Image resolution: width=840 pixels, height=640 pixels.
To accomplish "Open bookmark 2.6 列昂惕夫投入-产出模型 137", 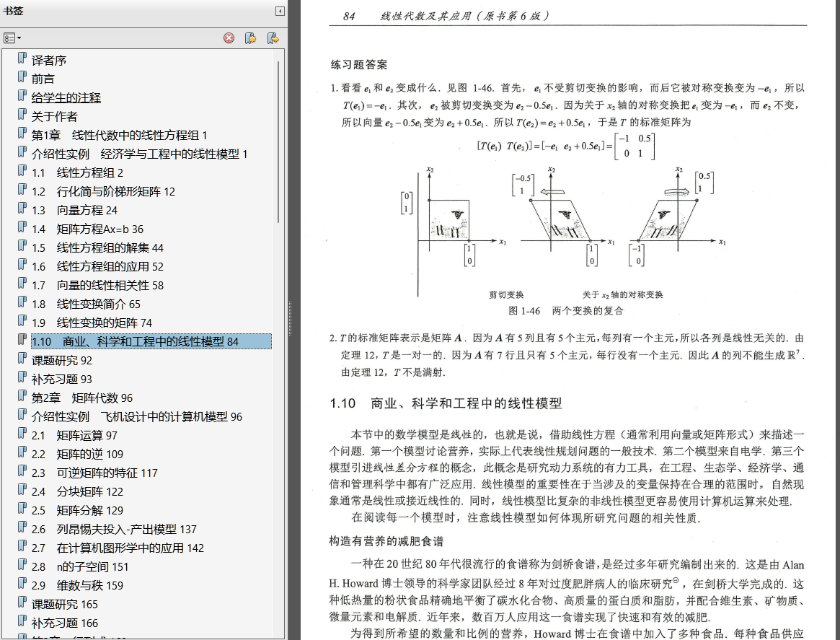I will [x=114, y=529].
